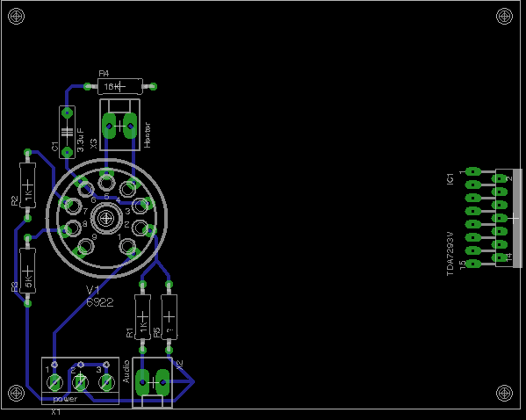This screenshot has height=420, width=526.
Task: Select the middle screw terminal 2 of X1
Action: click(81, 382)
